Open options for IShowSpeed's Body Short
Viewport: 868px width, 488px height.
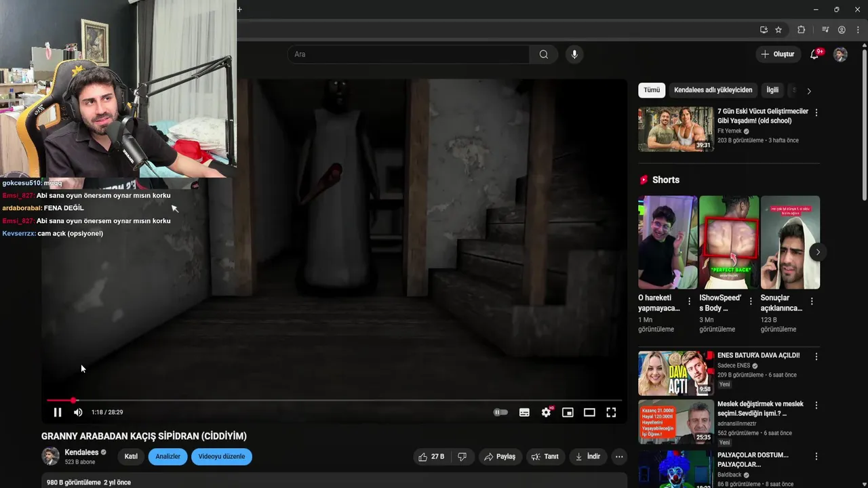(x=750, y=302)
